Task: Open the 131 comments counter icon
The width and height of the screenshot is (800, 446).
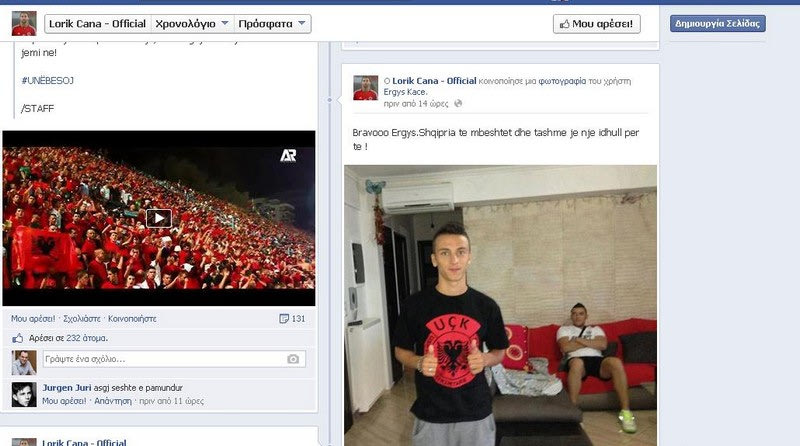Action: pos(284,319)
